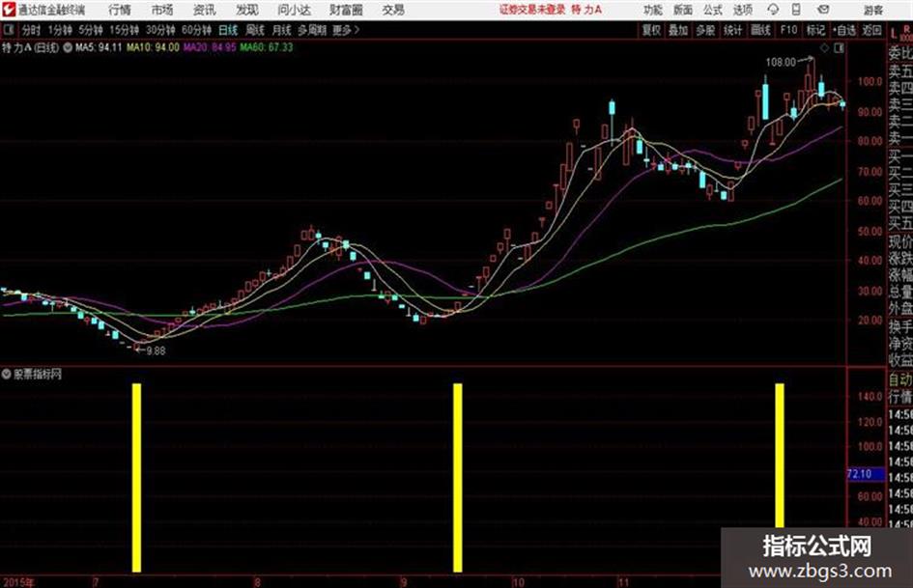This screenshot has width=913, height=588.
Task: Switch to the 5分钟 period
Action: (x=91, y=30)
